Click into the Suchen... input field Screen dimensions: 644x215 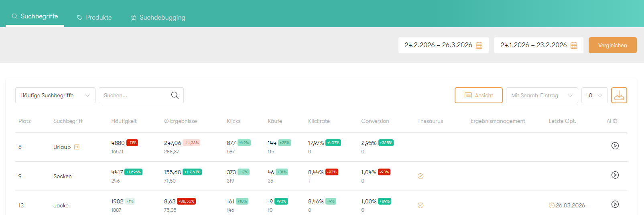134,95
